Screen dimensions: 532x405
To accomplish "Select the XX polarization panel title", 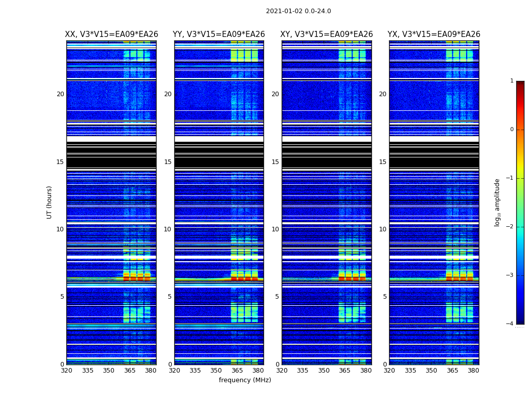I will 111,34.
